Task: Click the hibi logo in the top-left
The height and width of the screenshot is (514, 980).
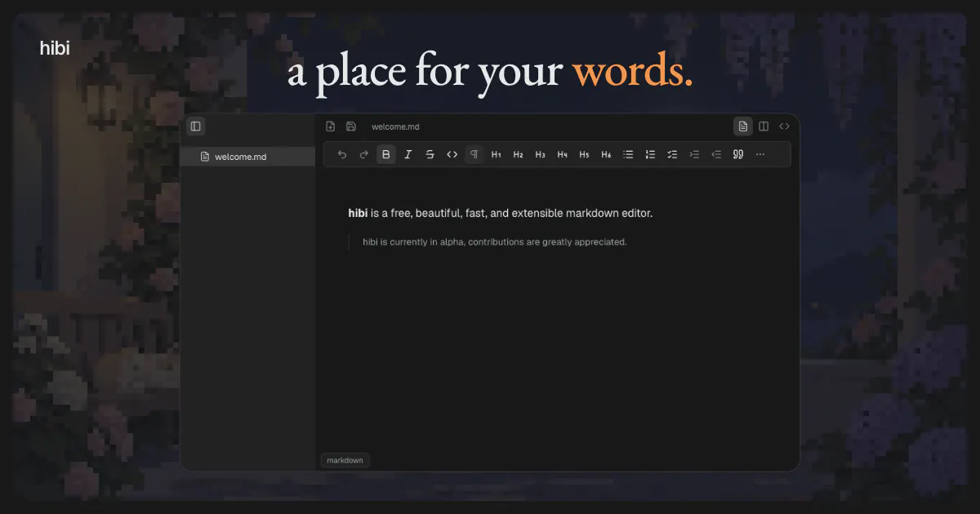Action: tap(55, 49)
